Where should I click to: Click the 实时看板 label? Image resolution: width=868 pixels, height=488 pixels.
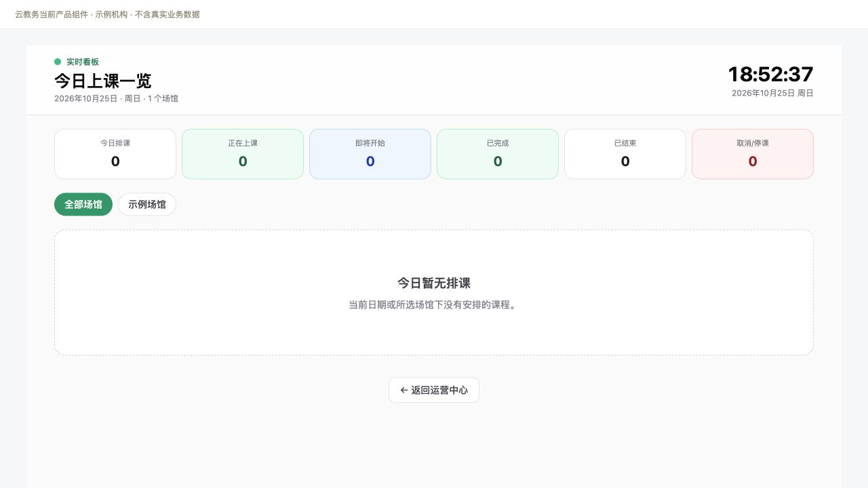[83, 62]
